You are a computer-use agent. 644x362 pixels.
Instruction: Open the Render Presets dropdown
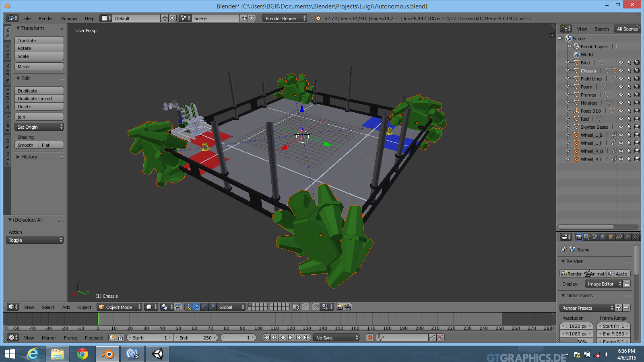pyautogui.click(x=587, y=308)
